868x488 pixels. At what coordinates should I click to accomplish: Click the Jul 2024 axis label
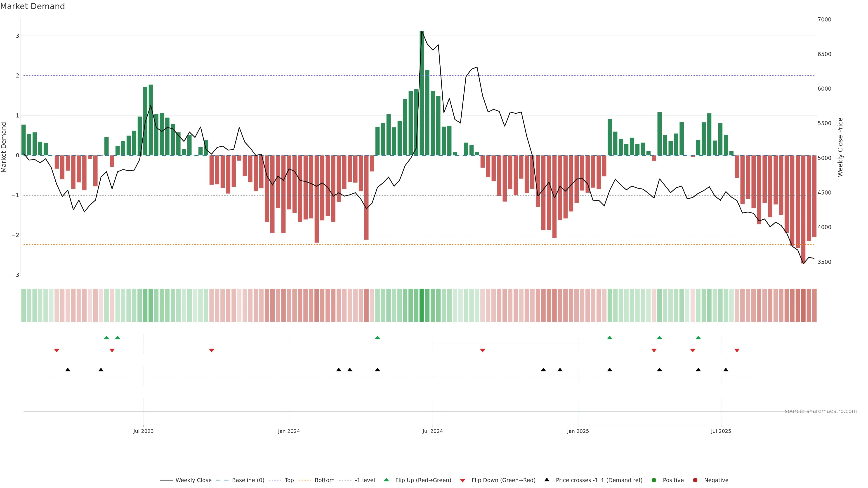click(432, 431)
